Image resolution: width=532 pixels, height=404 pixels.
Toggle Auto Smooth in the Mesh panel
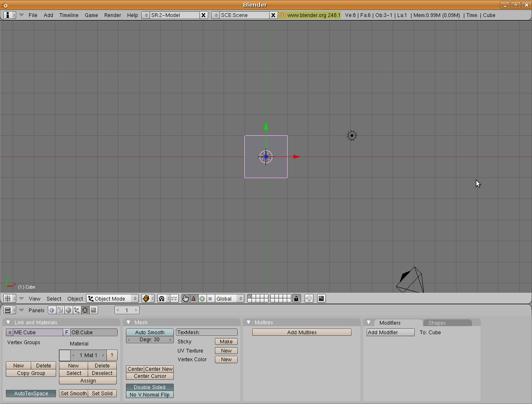(150, 332)
